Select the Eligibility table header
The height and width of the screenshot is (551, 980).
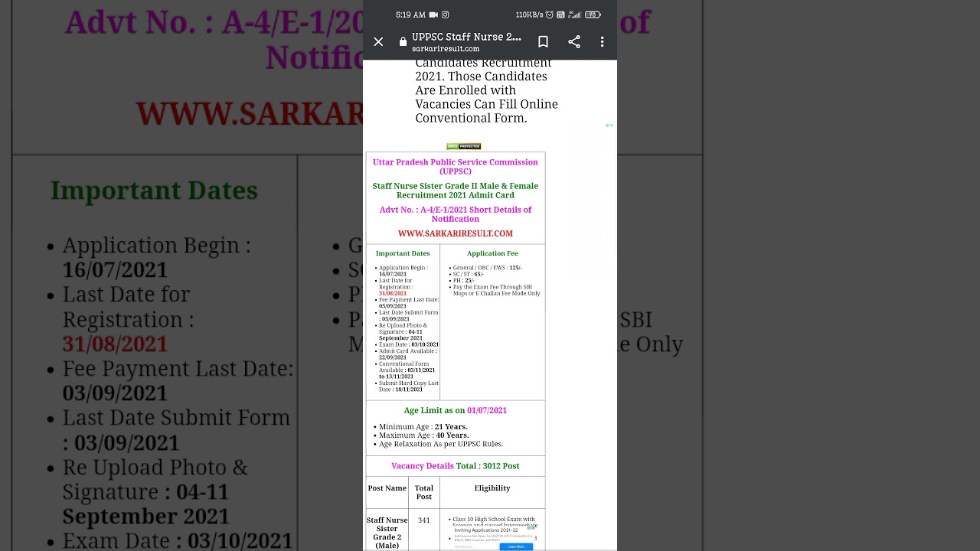point(492,488)
